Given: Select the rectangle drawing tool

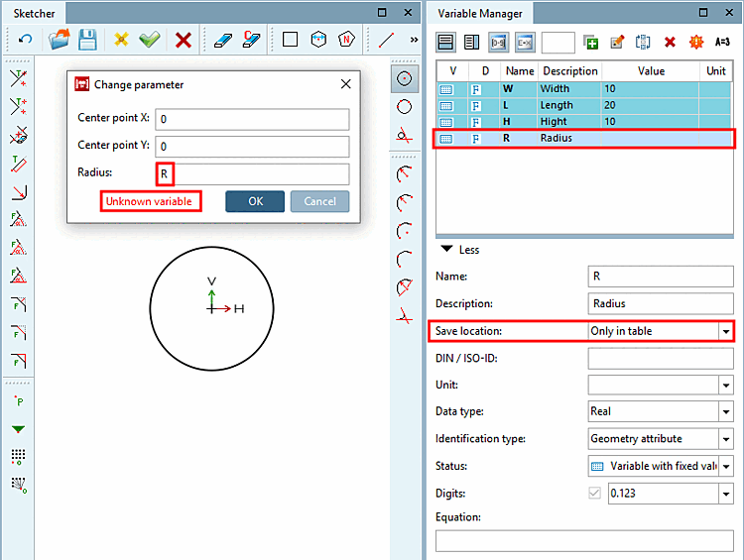Looking at the screenshot, I should 290,39.
